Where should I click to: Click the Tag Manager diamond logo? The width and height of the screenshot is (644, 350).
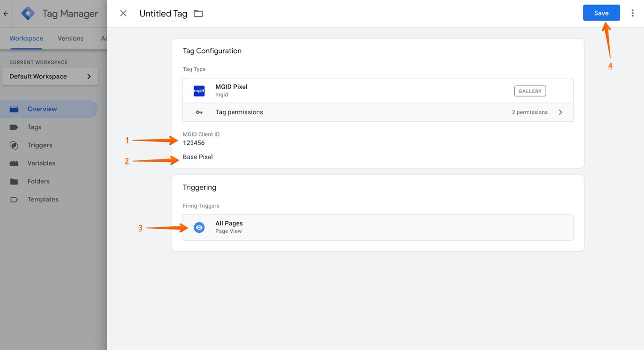pos(28,13)
